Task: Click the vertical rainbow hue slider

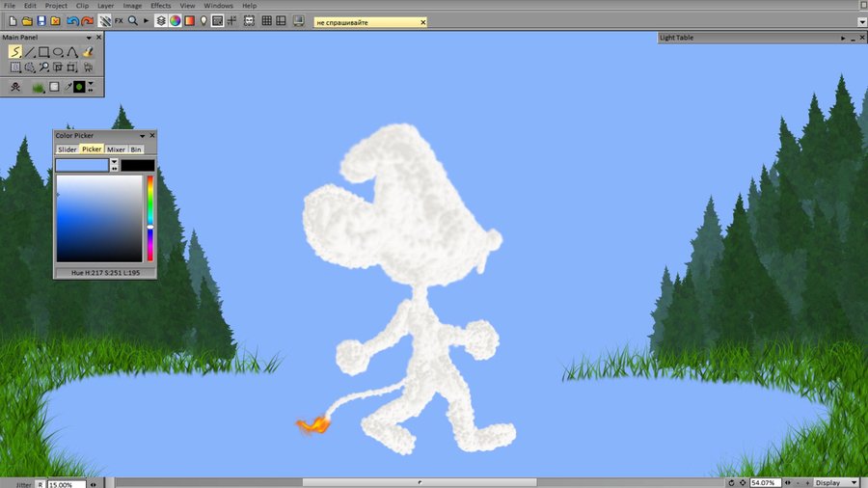Action: tap(150, 219)
